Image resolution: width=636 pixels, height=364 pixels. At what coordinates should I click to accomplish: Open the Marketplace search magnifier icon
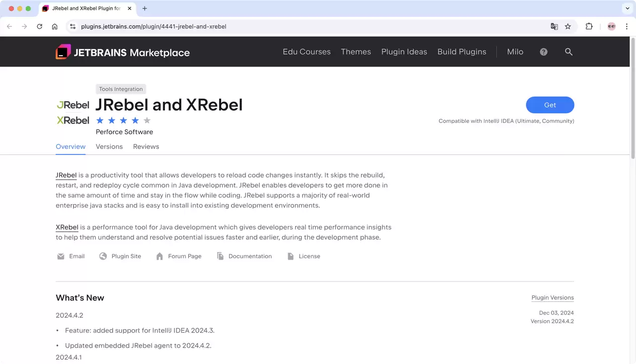point(569,52)
